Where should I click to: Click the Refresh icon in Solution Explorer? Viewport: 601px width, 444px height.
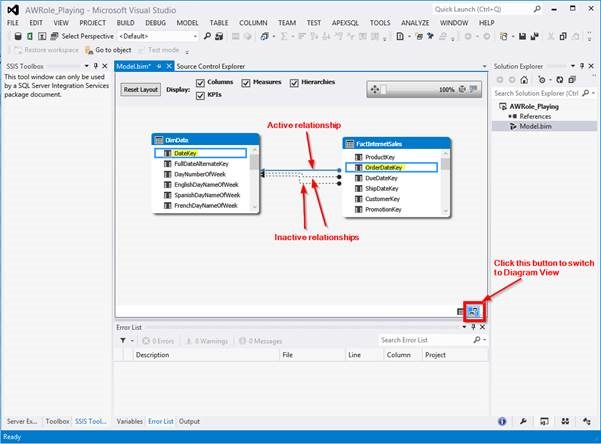click(x=560, y=80)
